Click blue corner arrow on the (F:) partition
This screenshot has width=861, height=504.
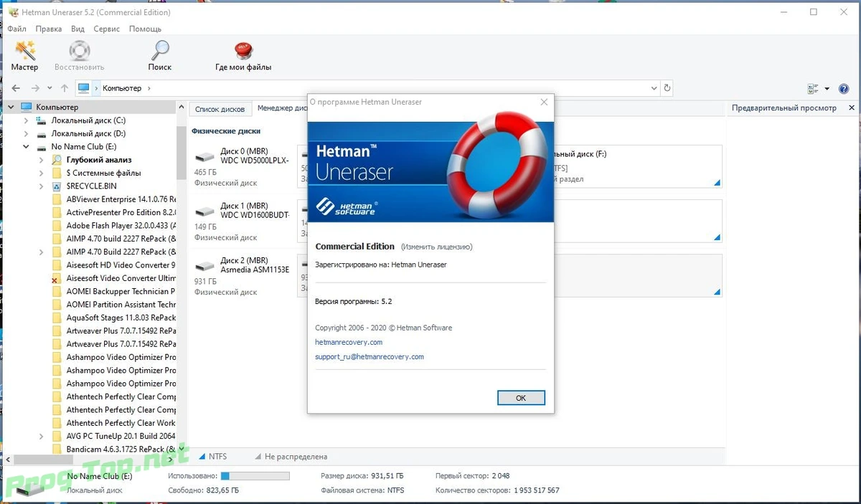click(716, 184)
